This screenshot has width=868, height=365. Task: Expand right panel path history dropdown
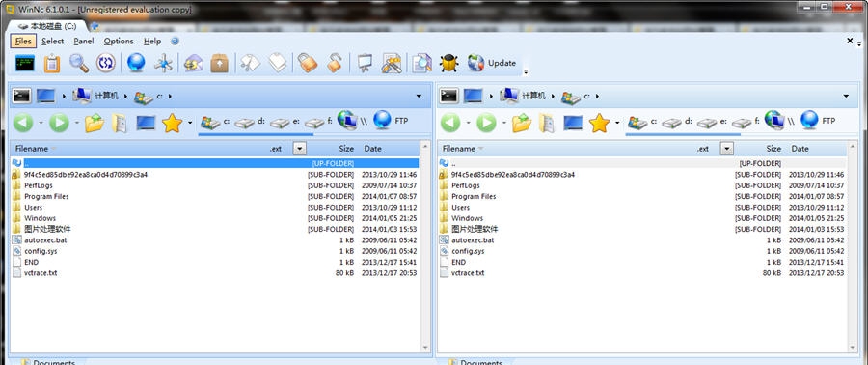click(x=847, y=97)
